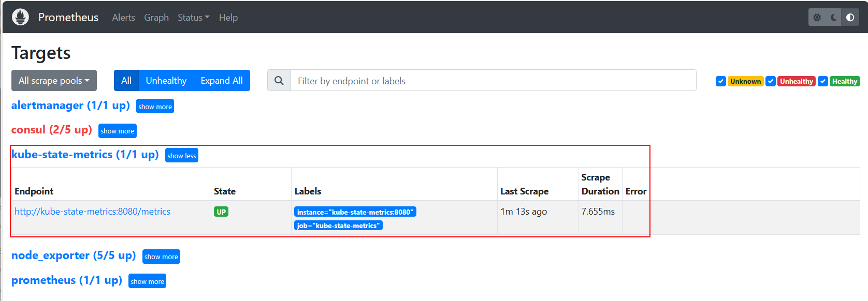Viewport: 868px width, 301px height.
Task: Uncheck the Healthy state checkbox
Action: tap(823, 81)
